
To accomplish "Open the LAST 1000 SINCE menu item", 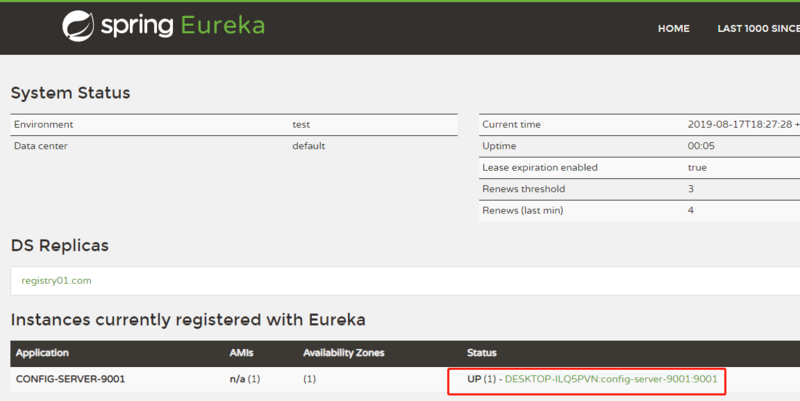I will (x=758, y=29).
